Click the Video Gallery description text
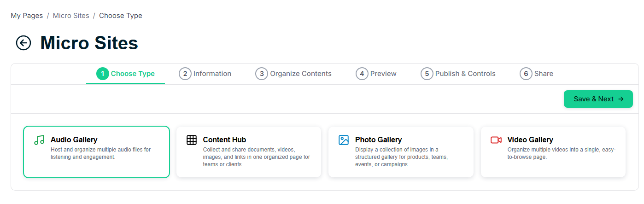Viewport: 644px width, 204px height. [x=562, y=153]
